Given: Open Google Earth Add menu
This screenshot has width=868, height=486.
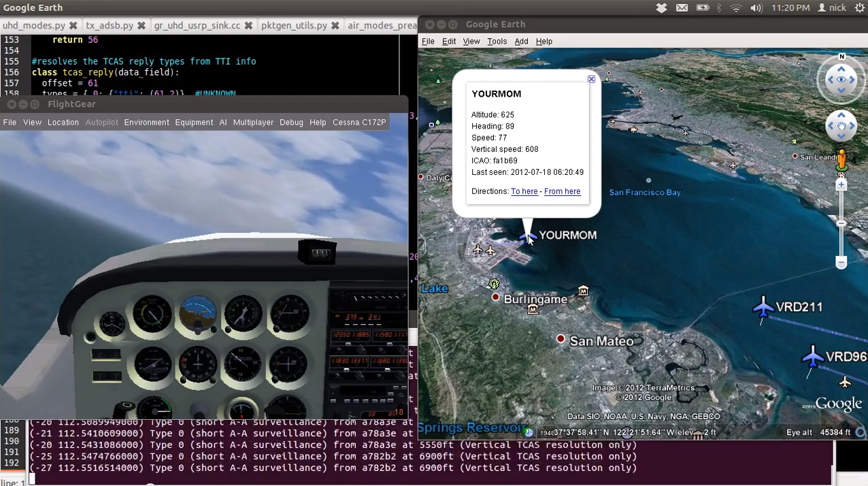Looking at the screenshot, I should [521, 42].
